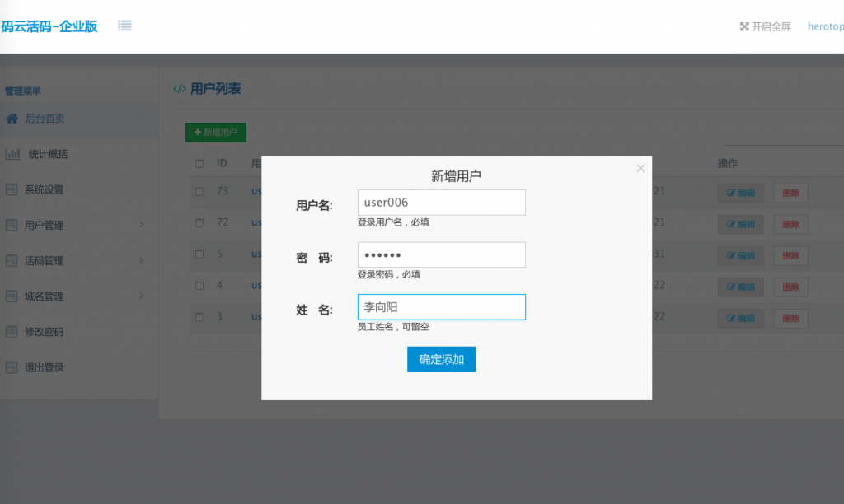
Task: Click the icon beside 活码管理
Action: pyautogui.click(x=12, y=260)
